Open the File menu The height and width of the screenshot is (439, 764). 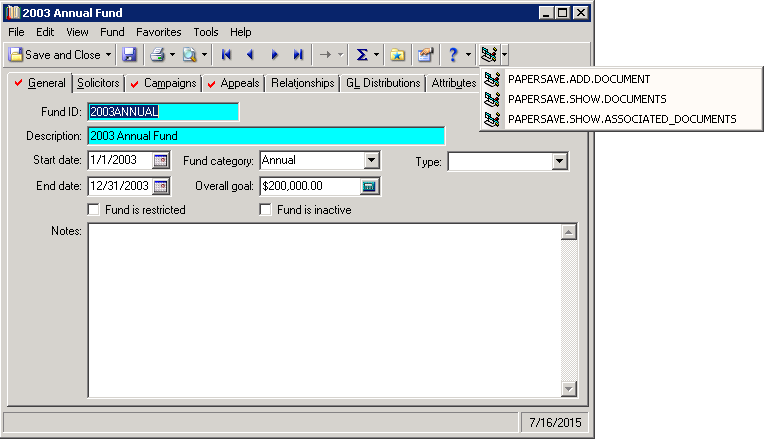point(16,32)
